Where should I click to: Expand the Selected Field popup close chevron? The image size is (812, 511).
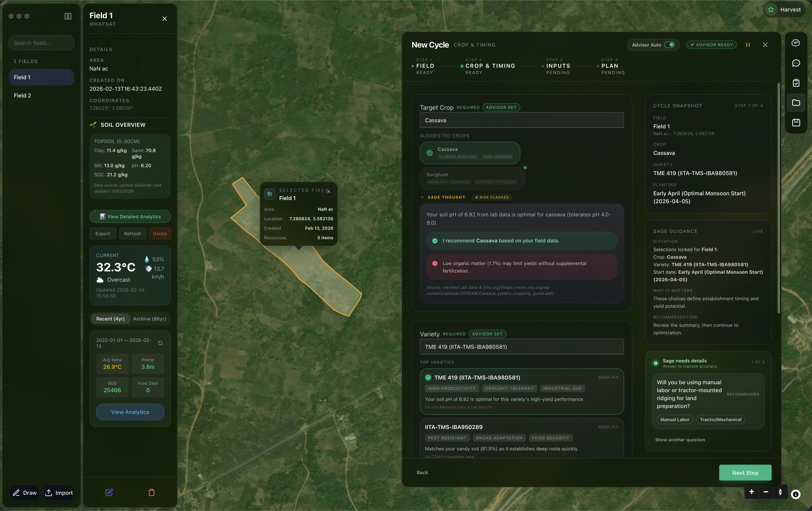[328, 191]
